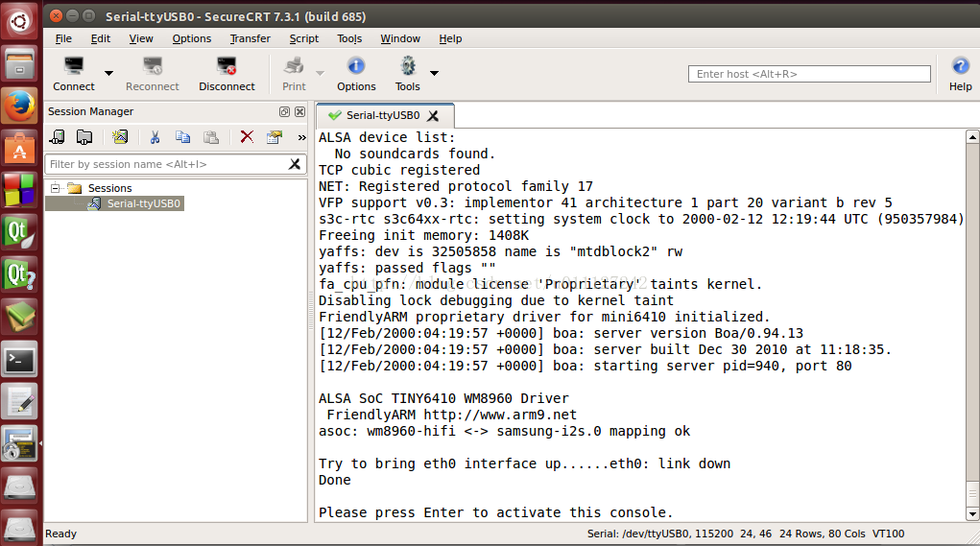Open the Terminal from launcher

pyautogui.click(x=19, y=360)
